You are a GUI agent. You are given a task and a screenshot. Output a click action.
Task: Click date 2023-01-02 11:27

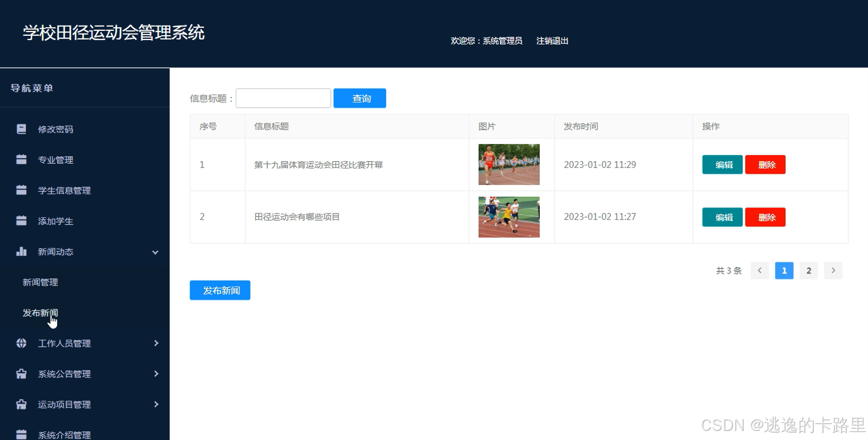coord(600,217)
